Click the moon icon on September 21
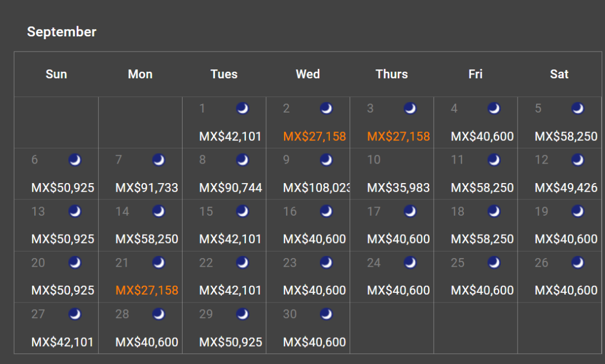Screen dimensions: 605x364 159,263
